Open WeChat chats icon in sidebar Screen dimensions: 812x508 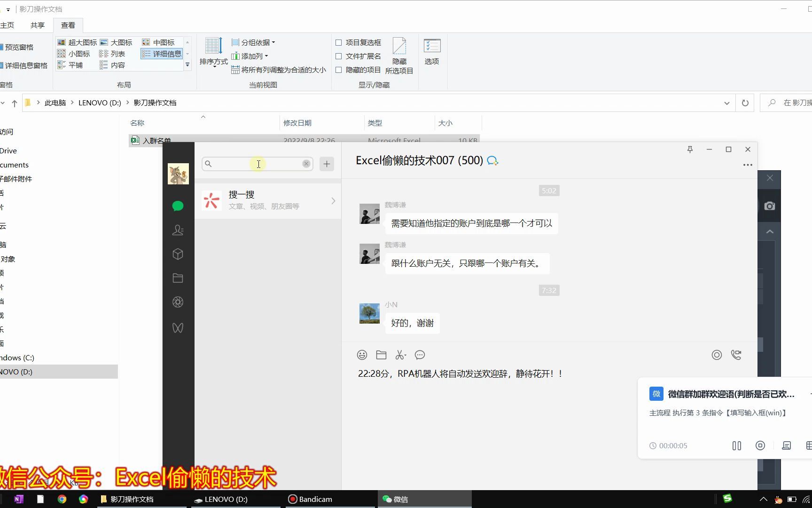tap(178, 206)
